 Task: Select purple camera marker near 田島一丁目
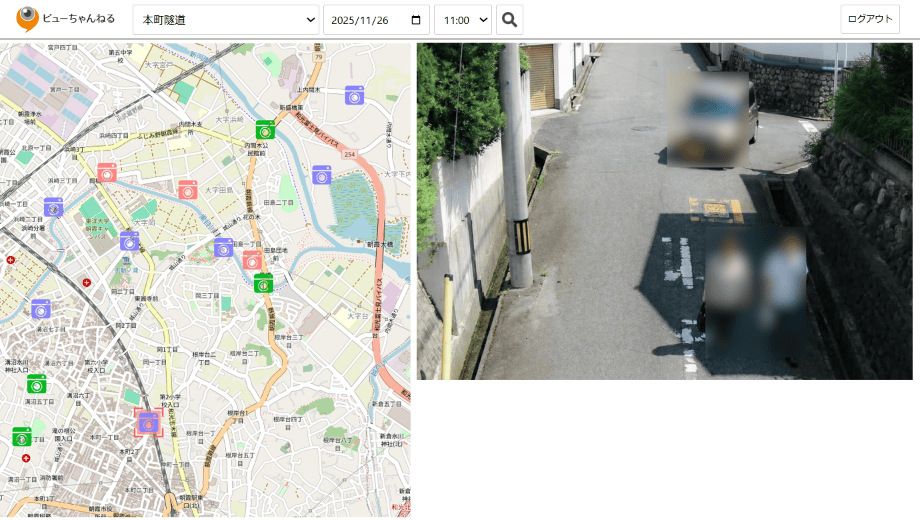(223, 247)
